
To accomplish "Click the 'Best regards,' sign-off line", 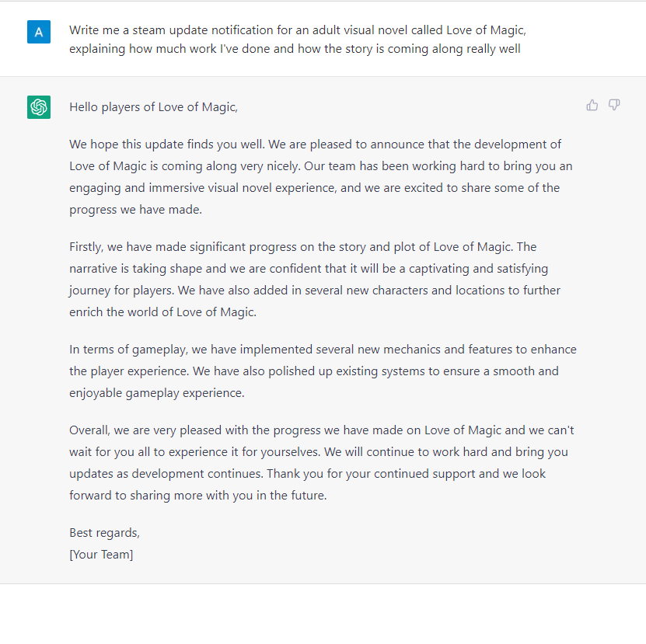I will pos(105,533).
